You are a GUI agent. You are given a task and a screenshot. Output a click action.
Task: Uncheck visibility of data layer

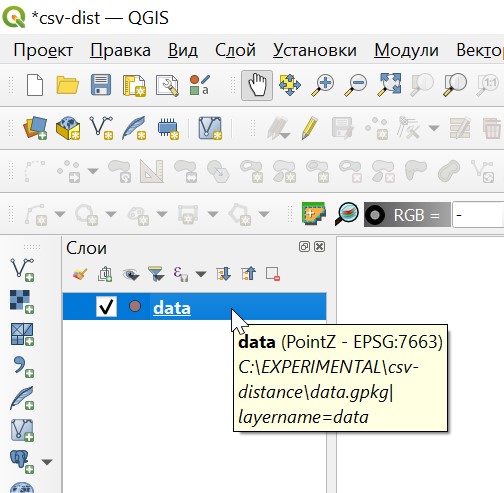click(x=106, y=307)
